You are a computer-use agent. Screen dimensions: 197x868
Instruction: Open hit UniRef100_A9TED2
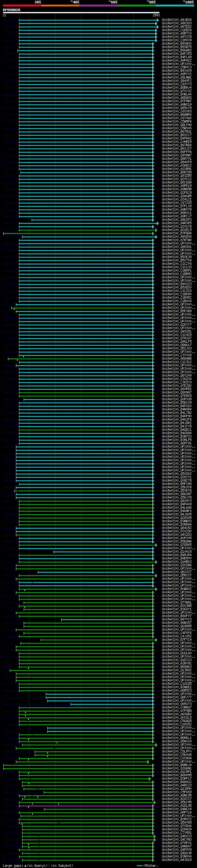click(177, 26)
